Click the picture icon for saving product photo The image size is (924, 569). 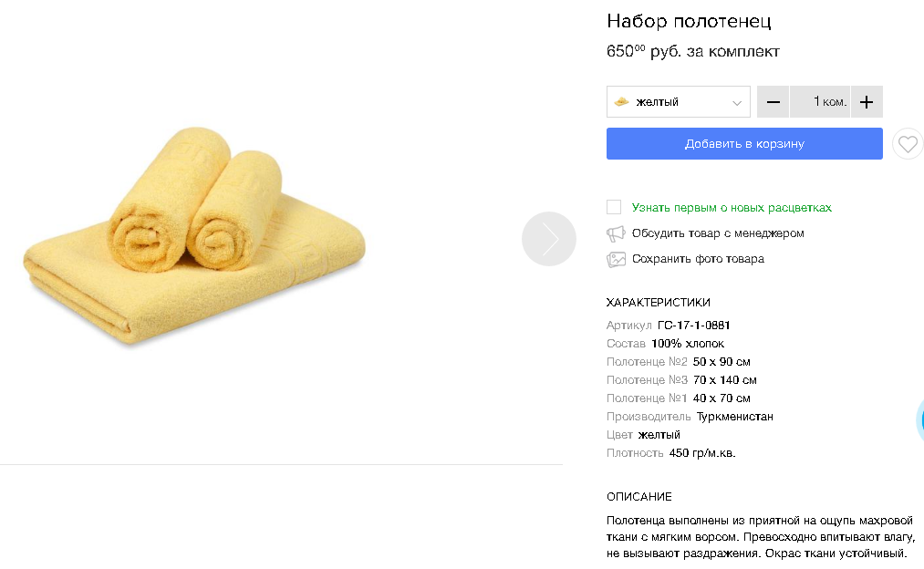[x=616, y=259]
